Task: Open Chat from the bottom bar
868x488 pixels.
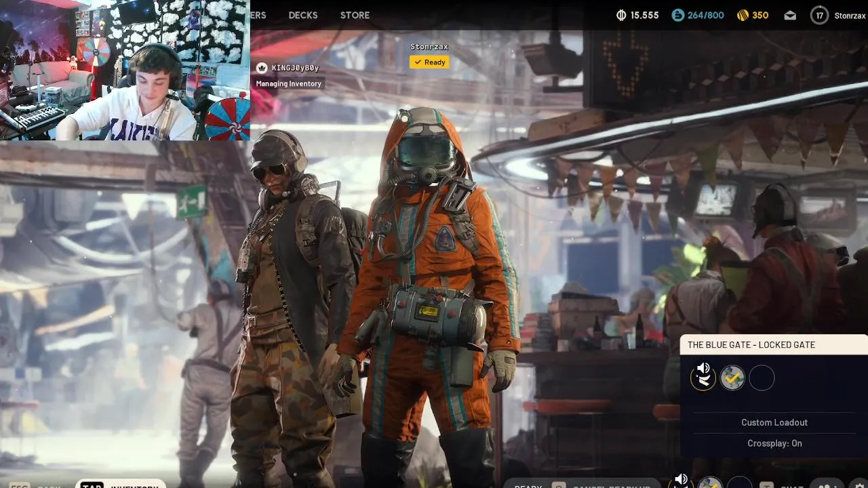Action: point(783,485)
